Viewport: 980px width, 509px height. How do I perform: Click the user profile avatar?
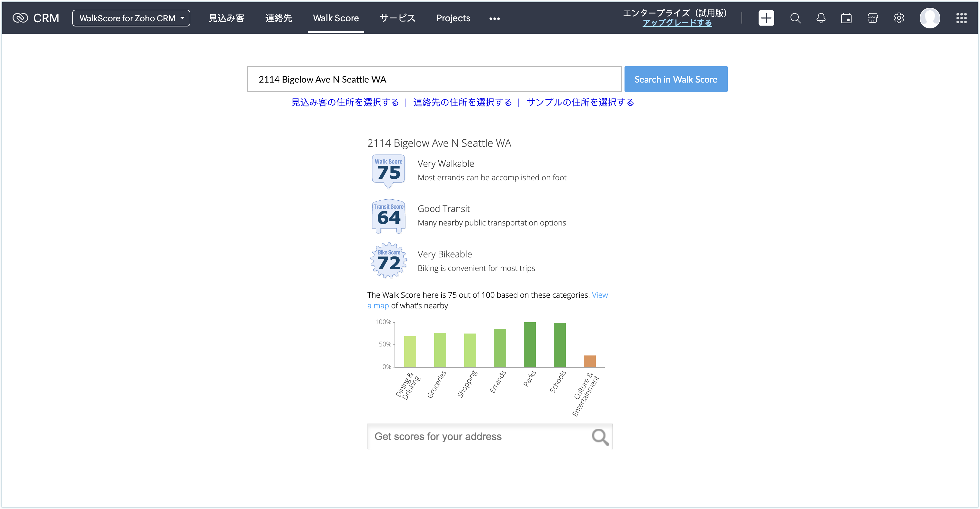click(929, 18)
